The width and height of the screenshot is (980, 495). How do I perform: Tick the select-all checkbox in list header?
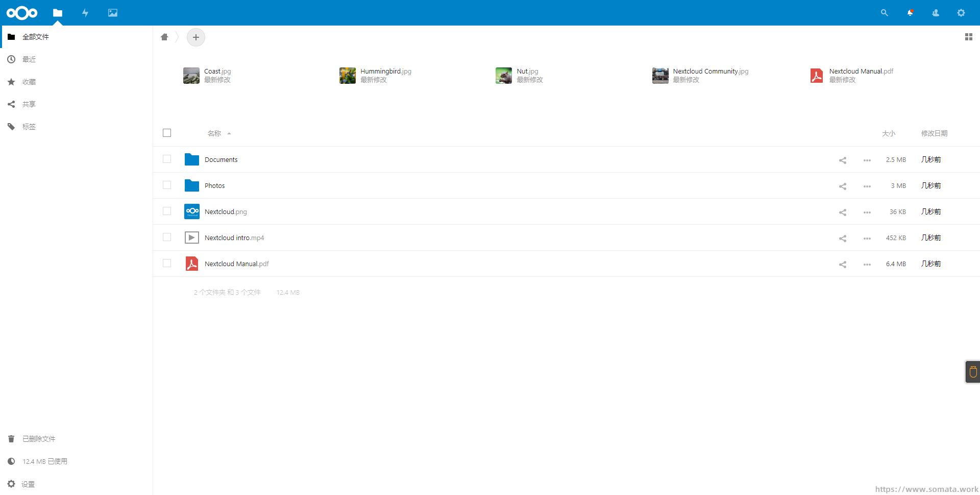click(x=167, y=133)
